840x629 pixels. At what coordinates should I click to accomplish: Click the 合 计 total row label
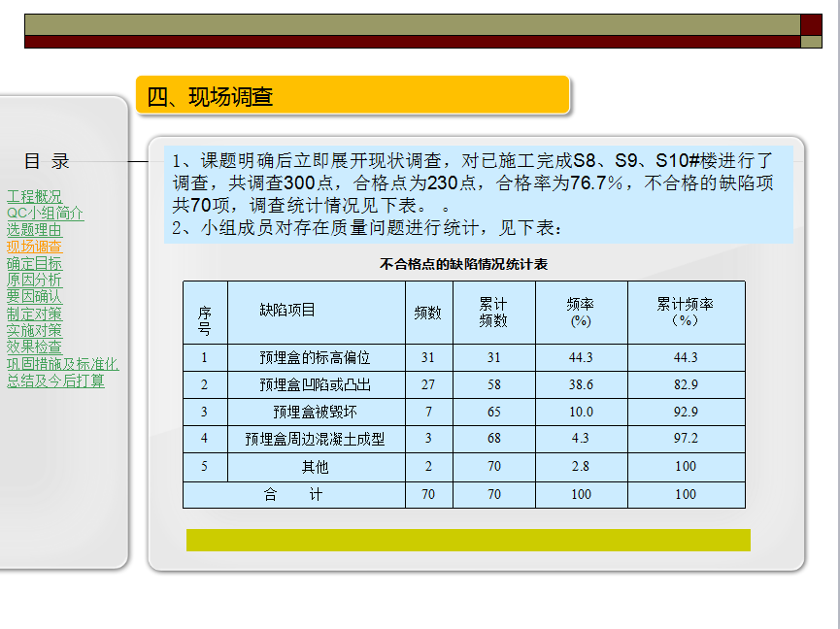[293, 495]
